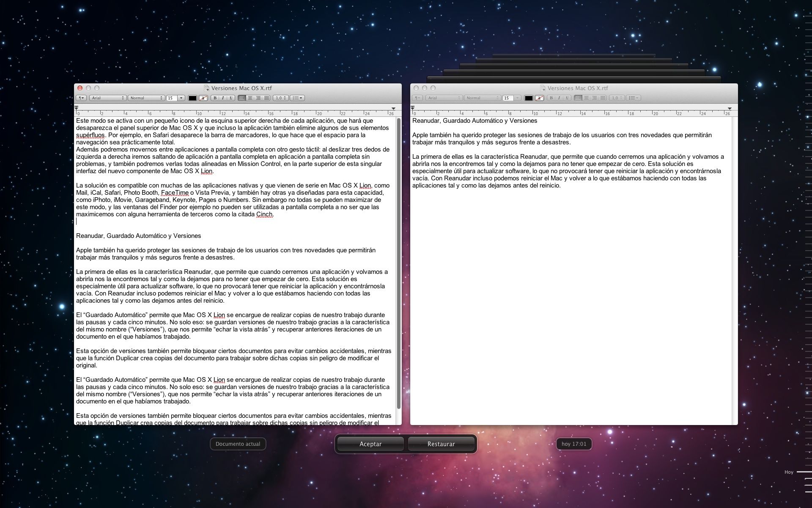The image size is (812, 508).
Task: Open the Arial font family dropdown
Action: [108, 98]
